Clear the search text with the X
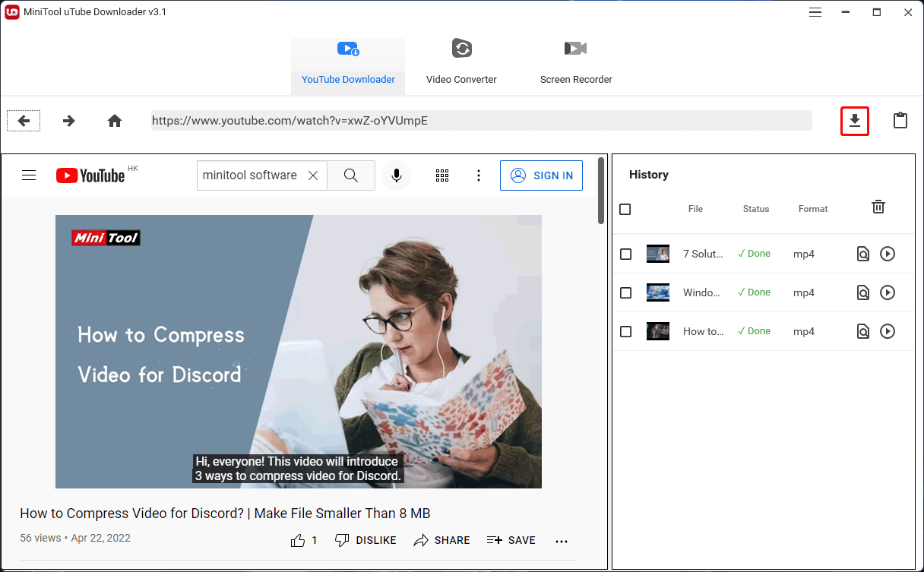Image resolution: width=924 pixels, height=572 pixels. click(313, 175)
